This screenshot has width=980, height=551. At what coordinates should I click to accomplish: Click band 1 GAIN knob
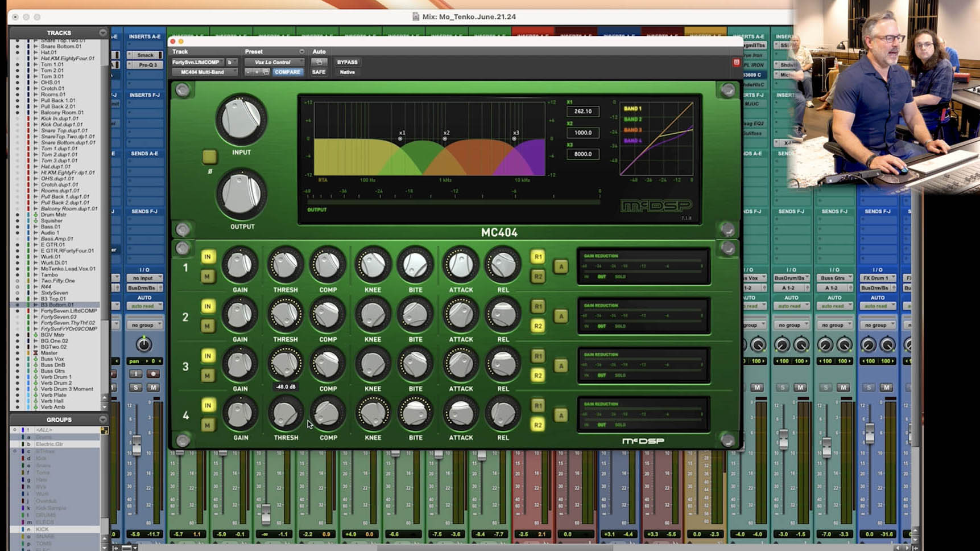(240, 265)
